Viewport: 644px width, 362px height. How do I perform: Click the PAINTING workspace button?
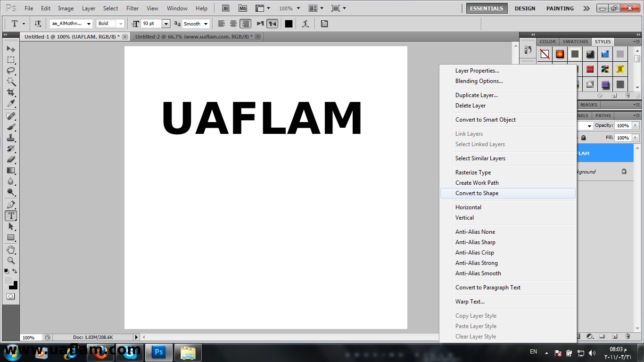(560, 8)
